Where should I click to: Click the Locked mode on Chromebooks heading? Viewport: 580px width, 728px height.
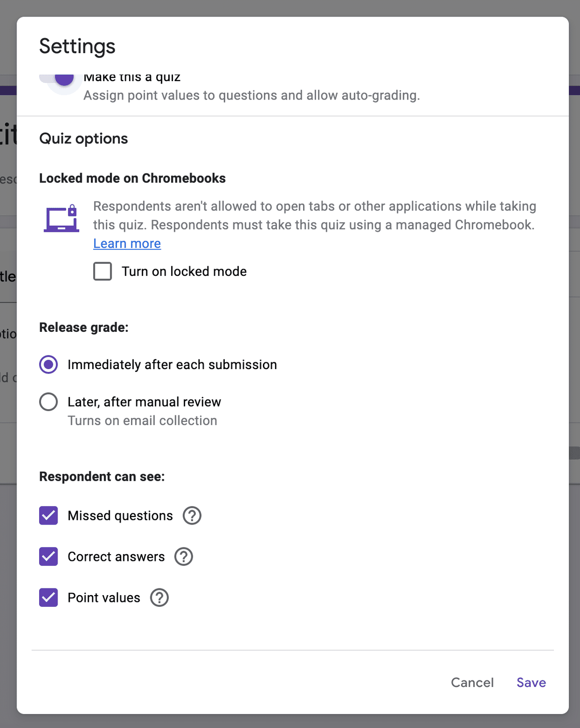[x=132, y=178]
